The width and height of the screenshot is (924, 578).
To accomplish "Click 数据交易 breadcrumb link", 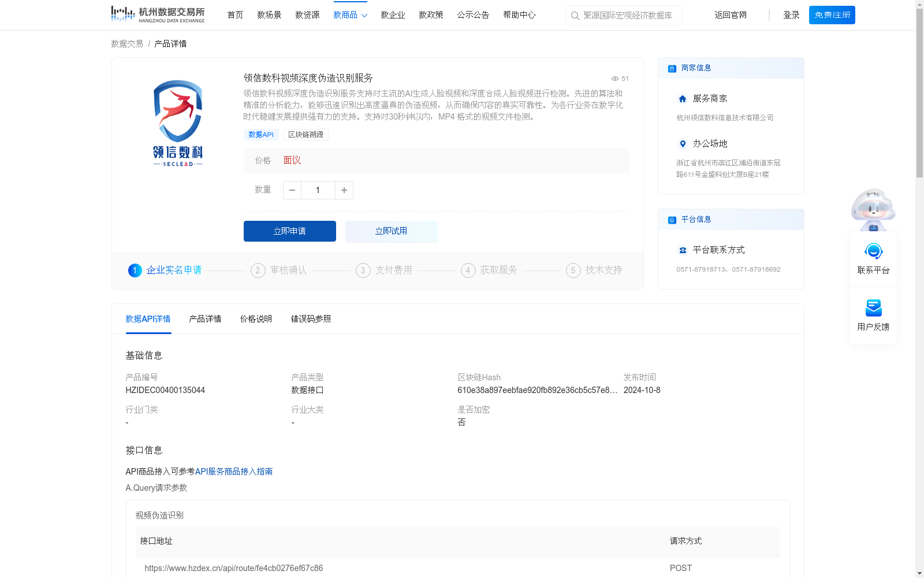I will click(127, 44).
